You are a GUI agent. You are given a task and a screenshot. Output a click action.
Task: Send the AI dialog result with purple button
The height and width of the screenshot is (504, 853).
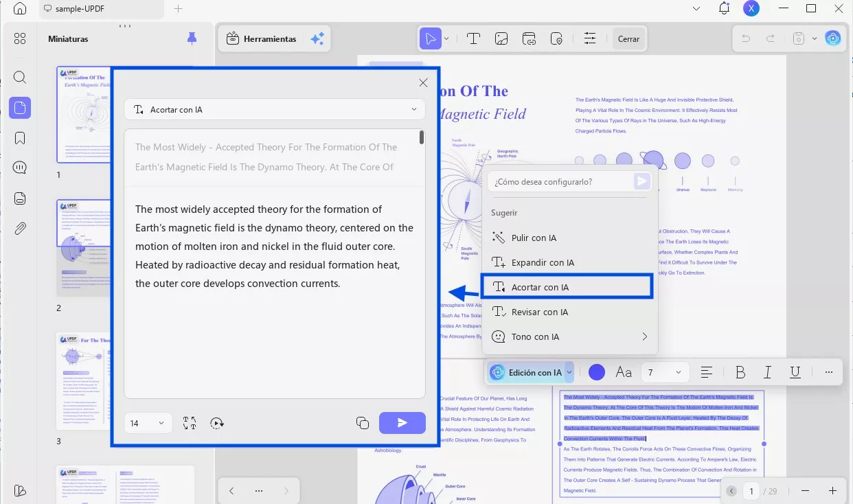(x=402, y=423)
